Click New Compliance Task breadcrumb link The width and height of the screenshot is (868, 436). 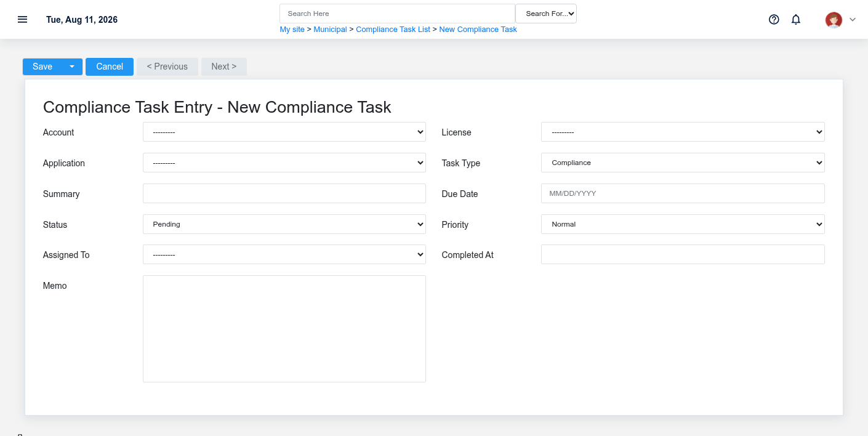click(x=478, y=30)
